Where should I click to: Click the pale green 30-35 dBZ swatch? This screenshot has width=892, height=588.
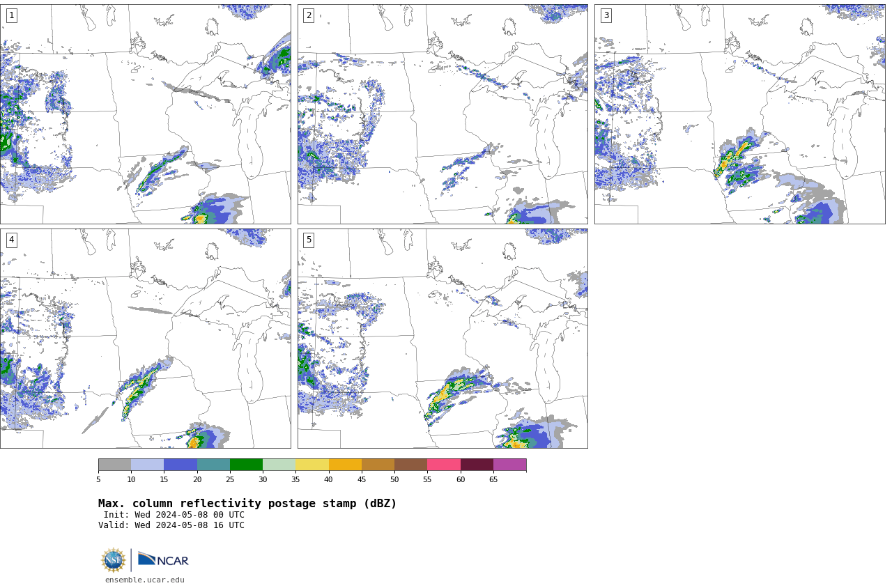(279, 465)
